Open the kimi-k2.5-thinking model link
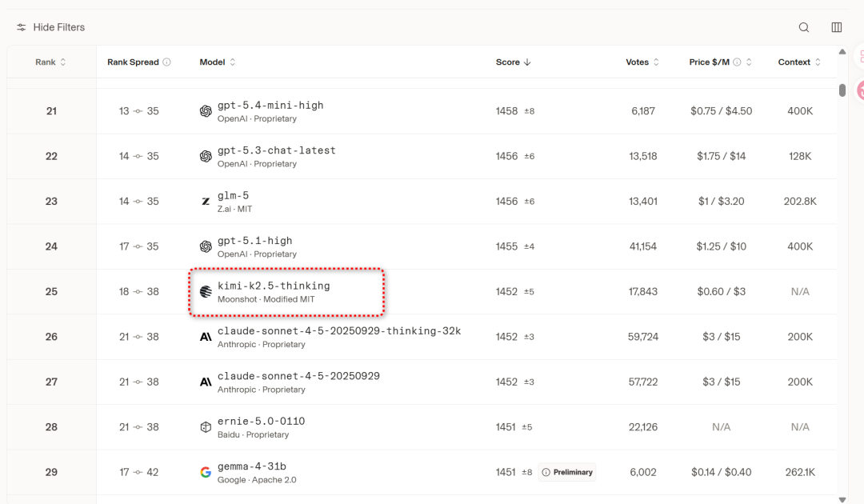 tap(274, 286)
